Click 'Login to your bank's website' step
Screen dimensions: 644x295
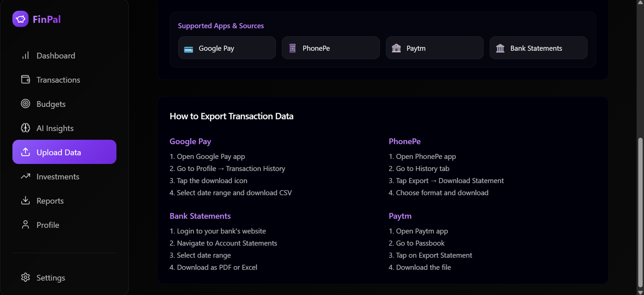[218, 231]
